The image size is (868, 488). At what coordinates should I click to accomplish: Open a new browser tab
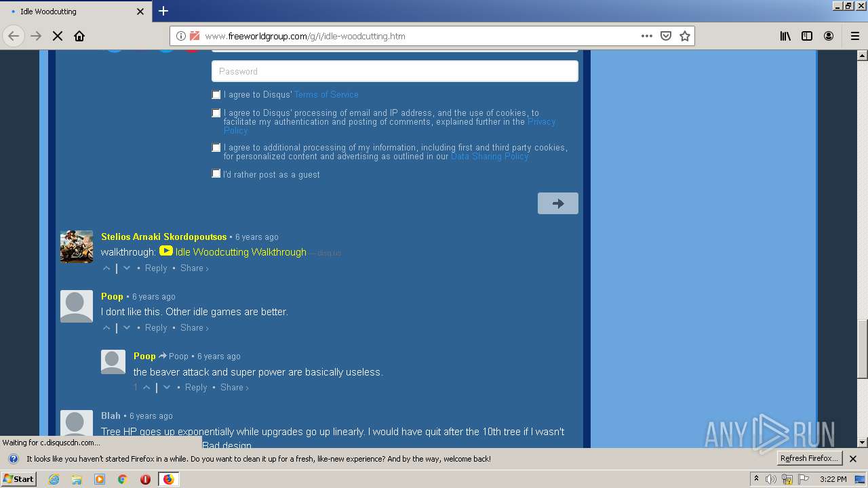(163, 11)
